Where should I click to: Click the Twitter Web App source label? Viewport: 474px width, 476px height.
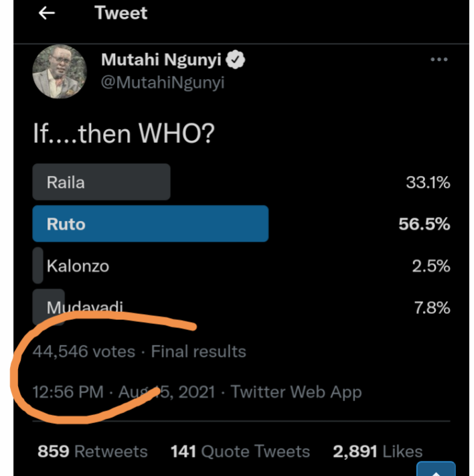point(296,392)
